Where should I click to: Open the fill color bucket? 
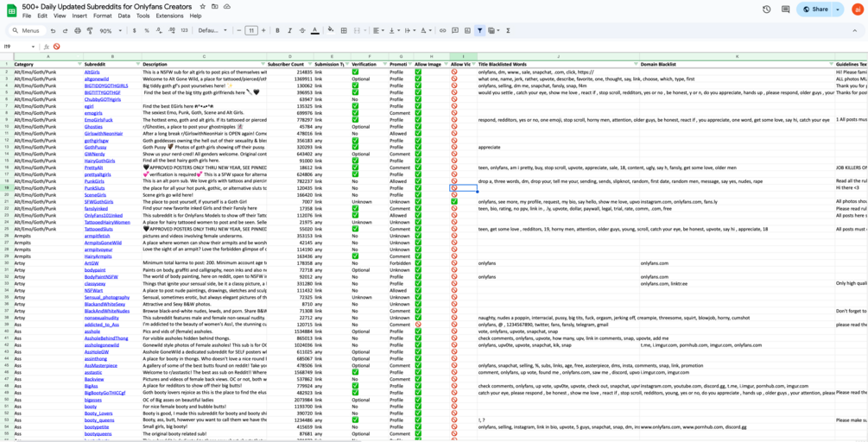pyautogui.click(x=331, y=30)
